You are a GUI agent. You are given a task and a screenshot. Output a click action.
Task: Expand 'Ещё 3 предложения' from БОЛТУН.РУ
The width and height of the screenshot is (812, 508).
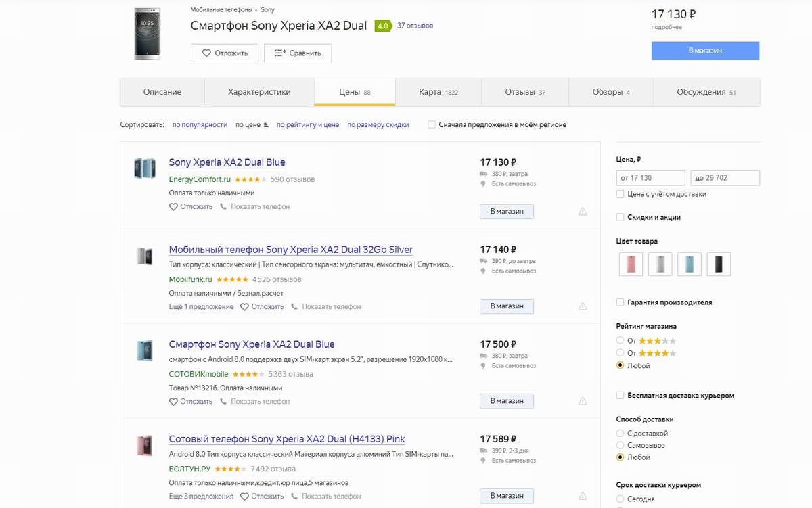[202, 497]
